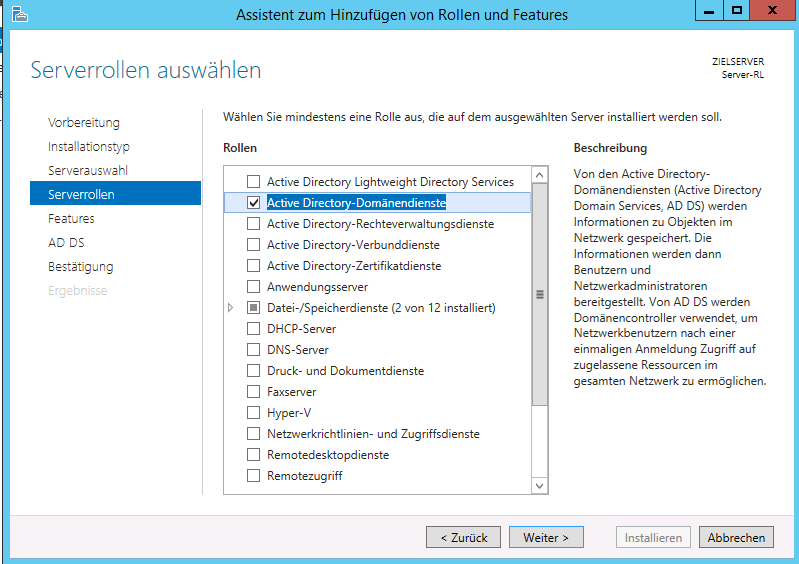Tick the Hyper-V role checkbox

[253, 413]
